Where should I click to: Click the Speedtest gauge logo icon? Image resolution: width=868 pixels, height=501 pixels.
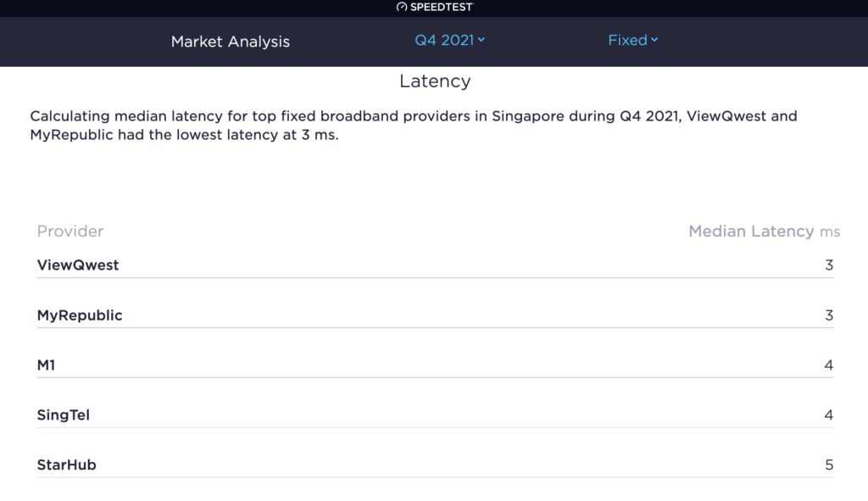(402, 7)
